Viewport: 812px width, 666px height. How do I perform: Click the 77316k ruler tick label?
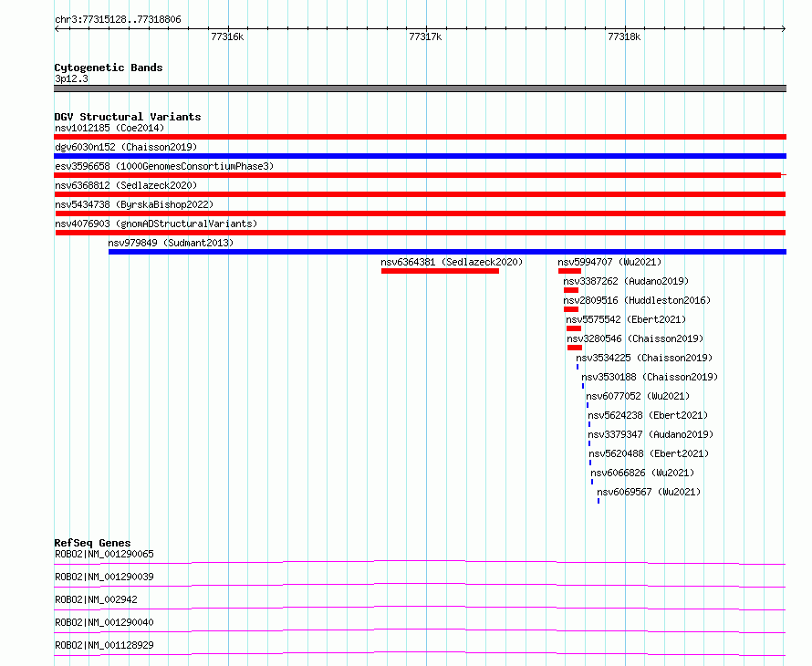point(227,36)
